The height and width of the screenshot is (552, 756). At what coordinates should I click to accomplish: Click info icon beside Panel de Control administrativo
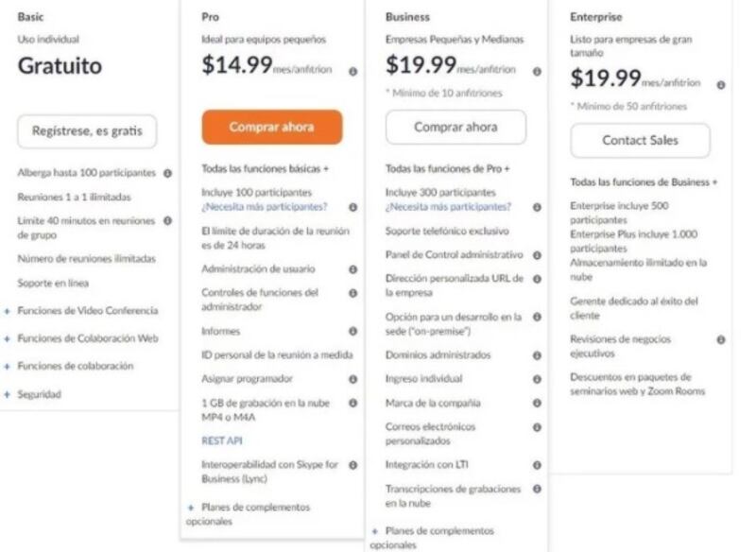pos(537,255)
